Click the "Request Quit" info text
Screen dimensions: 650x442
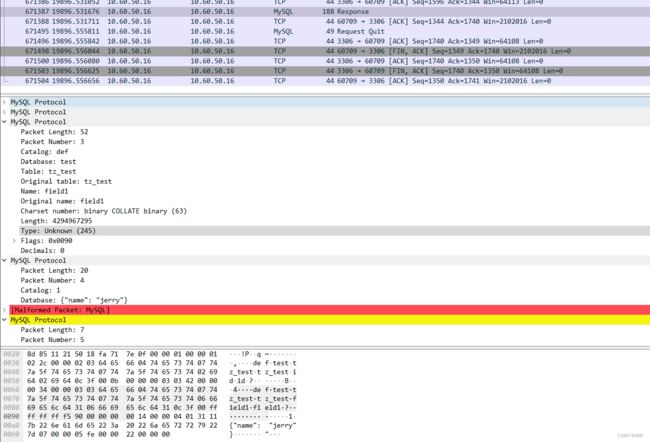pos(361,32)
